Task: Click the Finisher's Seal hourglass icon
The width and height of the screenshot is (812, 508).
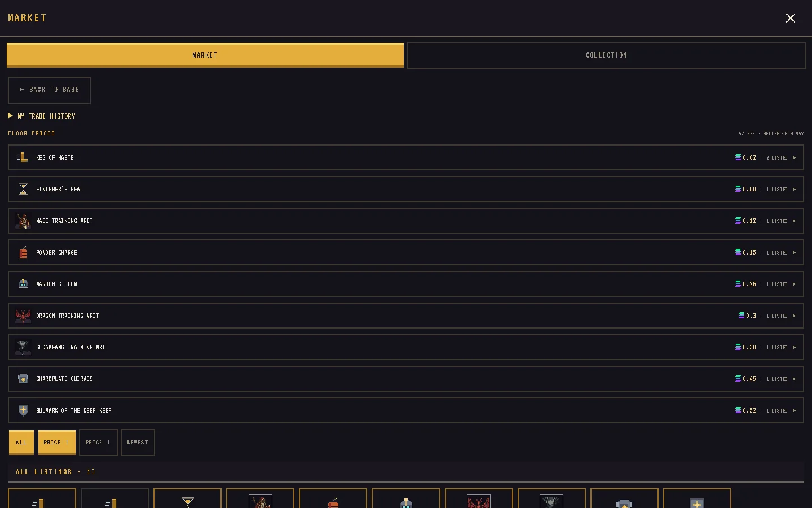Action: [23, 189]
